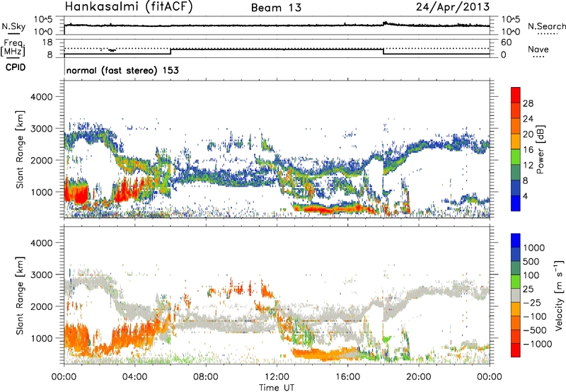The image size is (566, 392).
Task: Click the 16:00 time tick label
Action: pos(347,377)
